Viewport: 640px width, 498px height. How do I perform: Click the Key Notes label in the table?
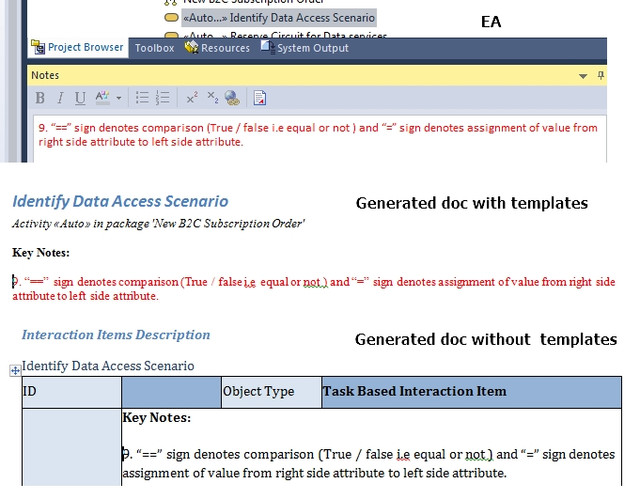(156, 418)
